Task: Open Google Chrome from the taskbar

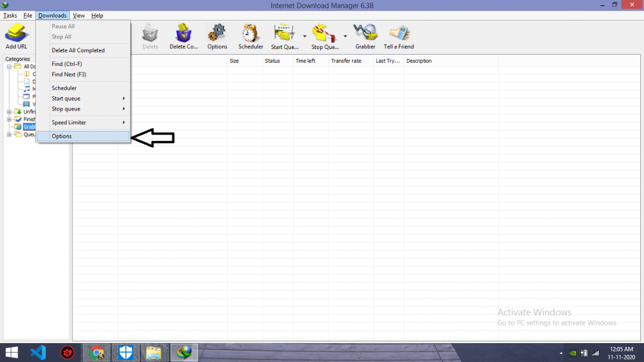Action: [97, 353]
